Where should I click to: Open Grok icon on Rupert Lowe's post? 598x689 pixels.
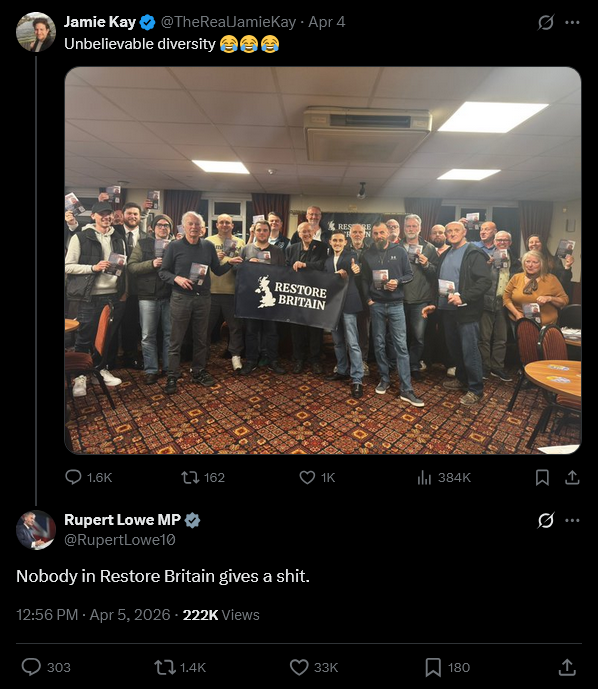(x=545, y=521)
